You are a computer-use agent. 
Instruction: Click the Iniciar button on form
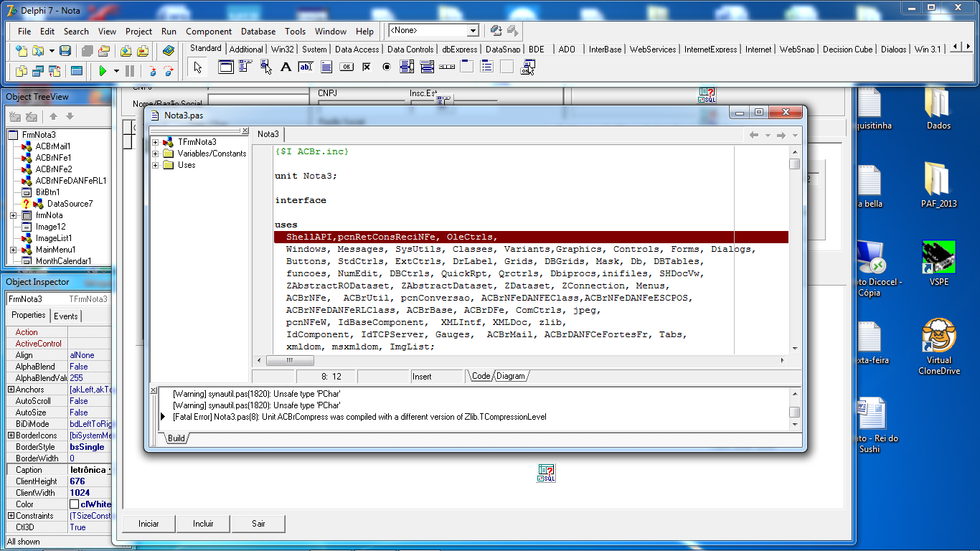pyautogui.click(x=149, y=524)
